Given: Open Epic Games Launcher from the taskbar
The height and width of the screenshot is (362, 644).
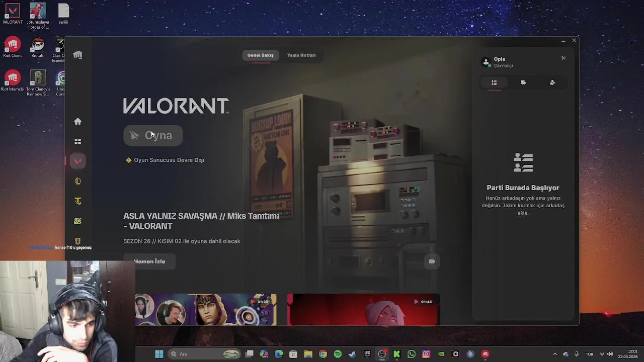Looking at the screenshot, I should [x=367, y=354].
